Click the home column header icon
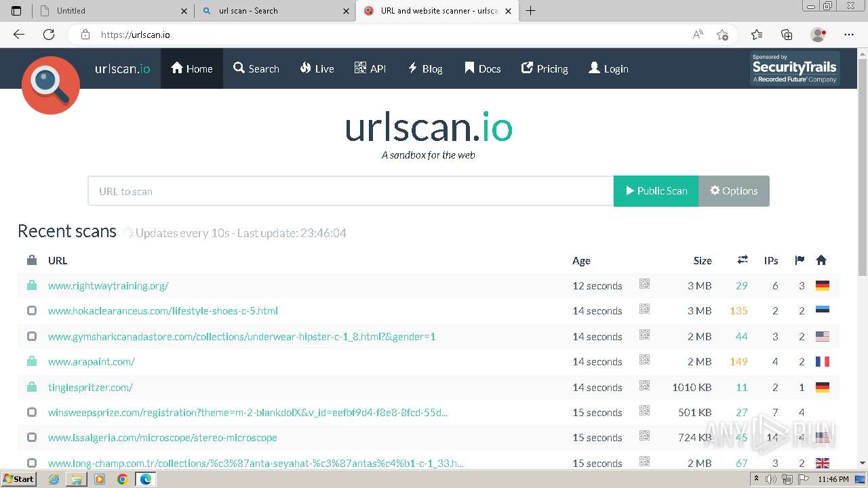Viewport: 868px width, 488px height. tap(821, 260)
